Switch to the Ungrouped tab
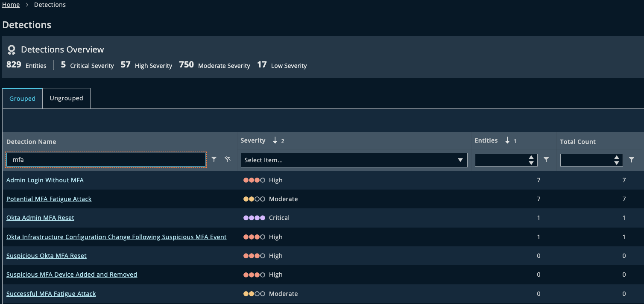The image size is (644, 304). (66, 98)
